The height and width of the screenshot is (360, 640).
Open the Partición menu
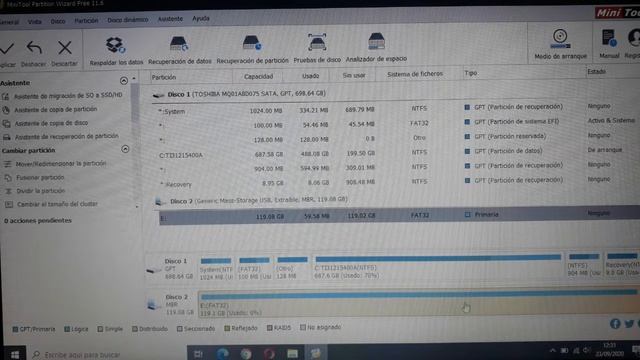click(x=86, y=20)
